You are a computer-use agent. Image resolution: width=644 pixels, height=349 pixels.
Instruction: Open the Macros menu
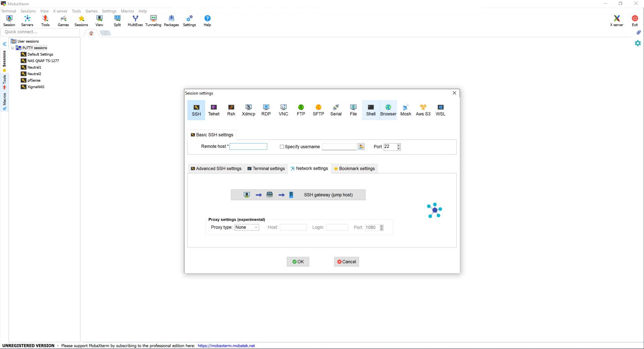coord(127,11)
